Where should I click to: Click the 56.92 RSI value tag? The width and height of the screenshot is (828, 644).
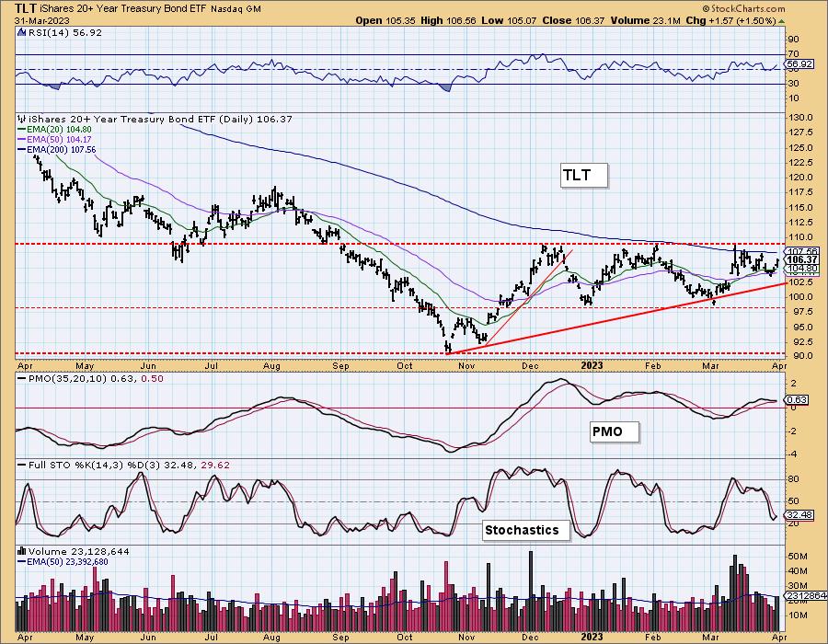(x=799, y=63)
